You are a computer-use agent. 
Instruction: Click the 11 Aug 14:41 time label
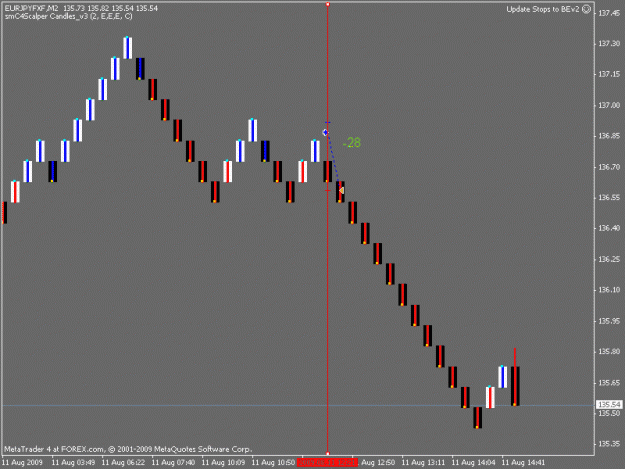click(x=523, y=463)
